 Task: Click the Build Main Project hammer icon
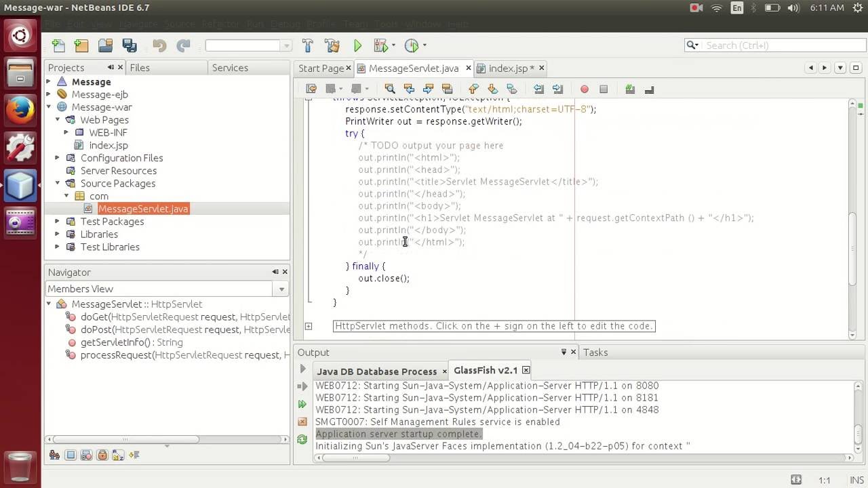pyautogui.click(x=307, y=45)
